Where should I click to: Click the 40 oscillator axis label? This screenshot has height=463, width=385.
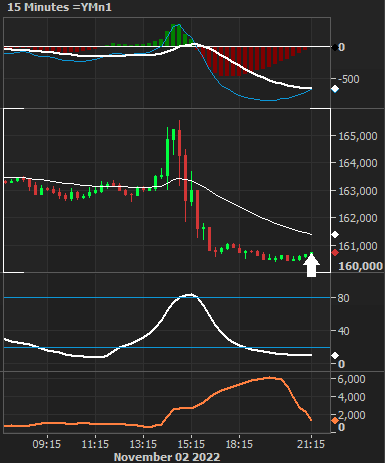tap(343, 331)
